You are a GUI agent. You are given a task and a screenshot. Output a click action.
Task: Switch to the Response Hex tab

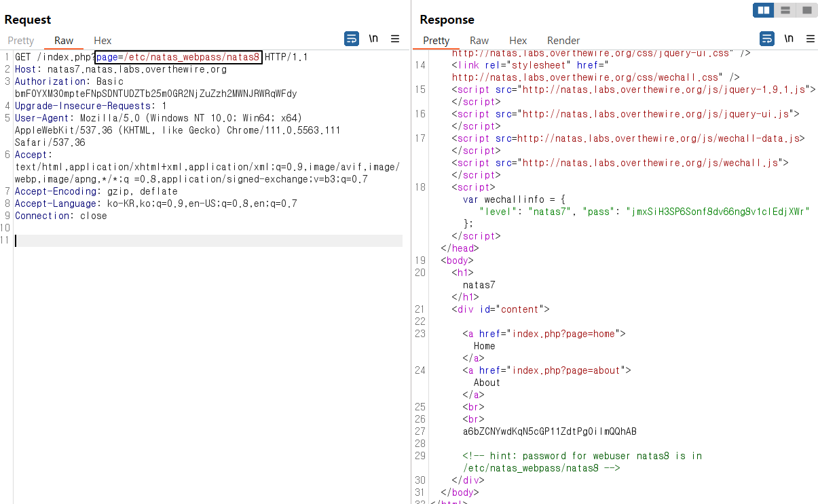(x=518, y=41)
